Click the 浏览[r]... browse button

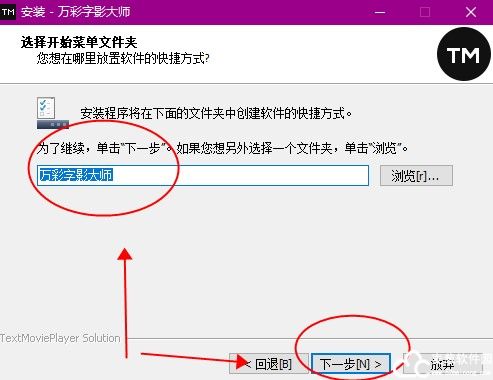click(x=416, y=176)
